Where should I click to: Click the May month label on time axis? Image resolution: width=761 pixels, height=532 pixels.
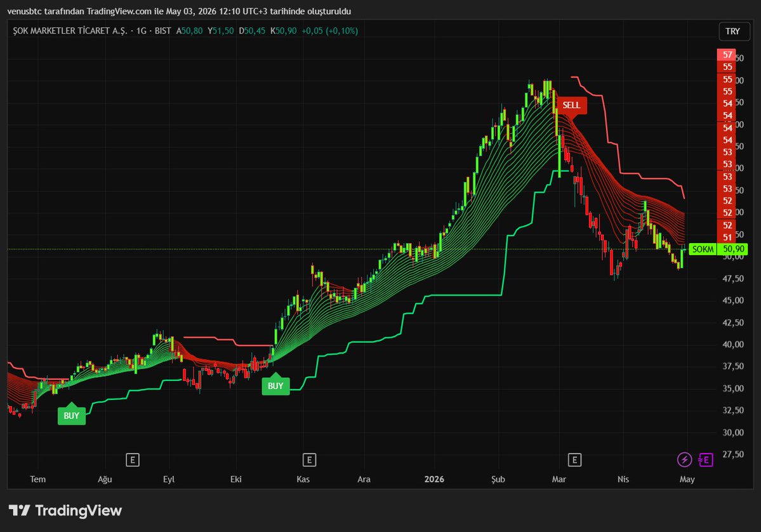[687, 479]
